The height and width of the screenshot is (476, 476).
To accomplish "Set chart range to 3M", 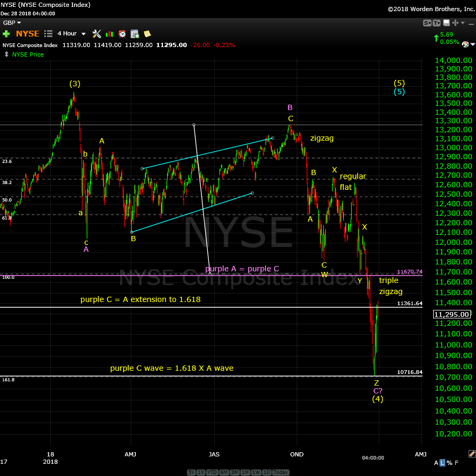I will [x=234, y=472].
